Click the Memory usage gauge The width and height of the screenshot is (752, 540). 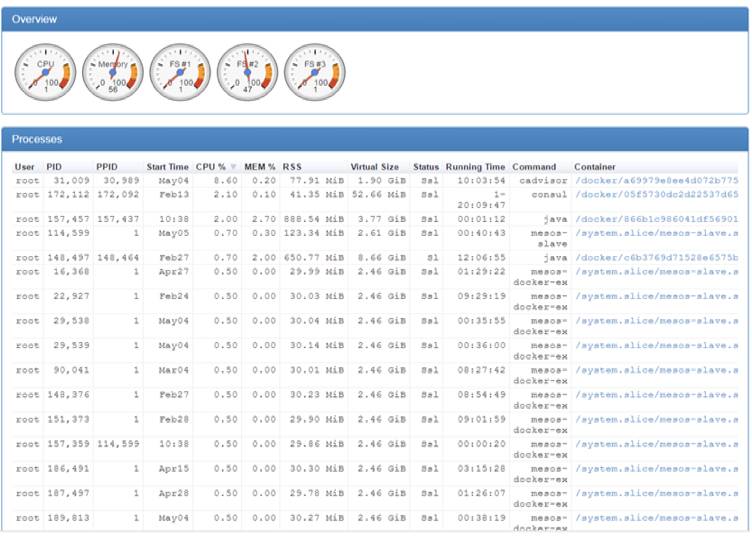click(113, 72)
